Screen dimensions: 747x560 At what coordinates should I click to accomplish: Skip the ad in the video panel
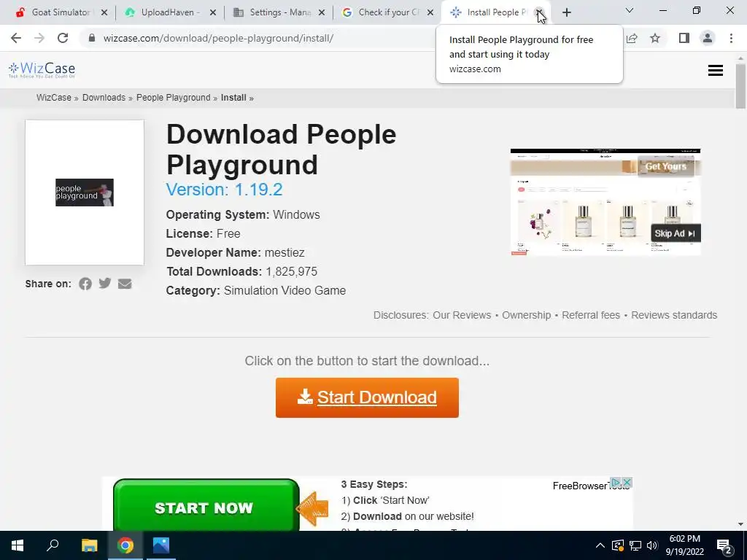675,233
